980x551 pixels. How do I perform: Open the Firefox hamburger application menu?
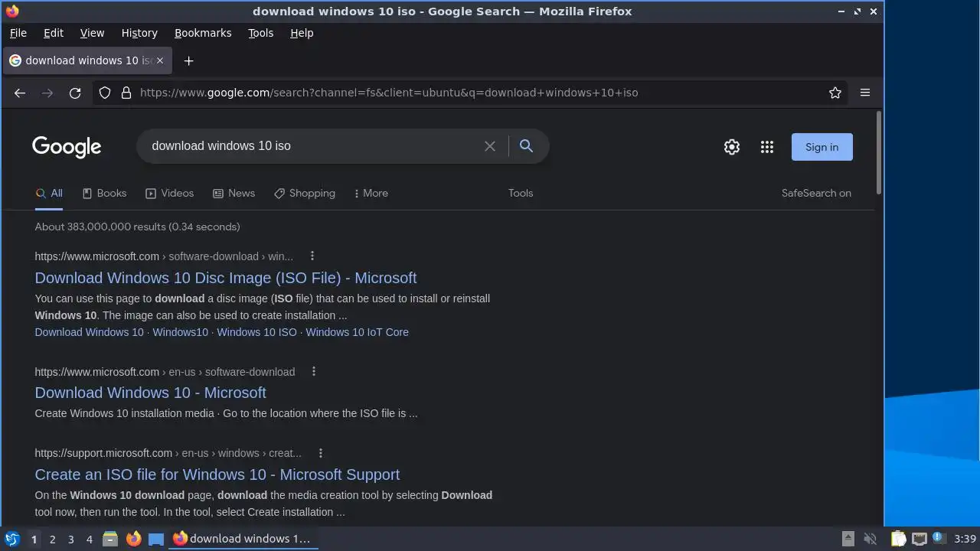pos(865,93)
